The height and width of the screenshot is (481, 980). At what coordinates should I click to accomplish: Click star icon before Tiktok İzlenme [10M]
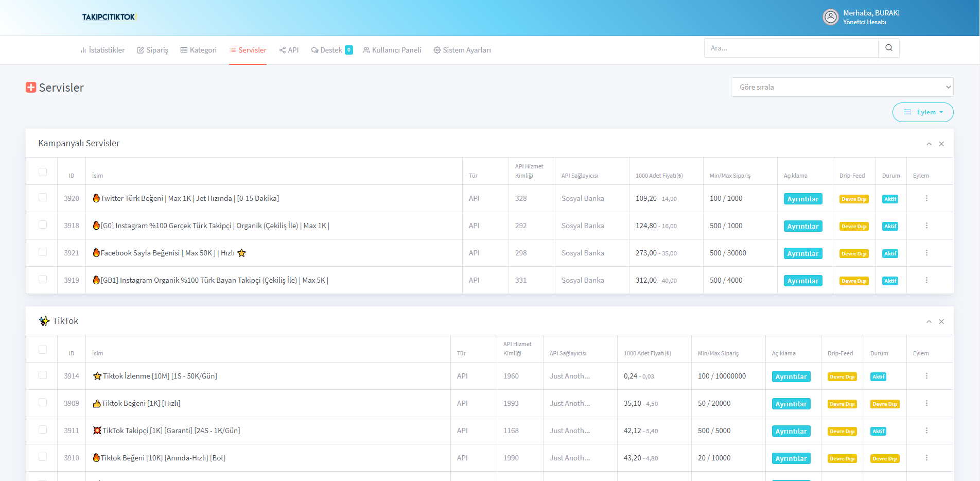[x=97, y=376]
